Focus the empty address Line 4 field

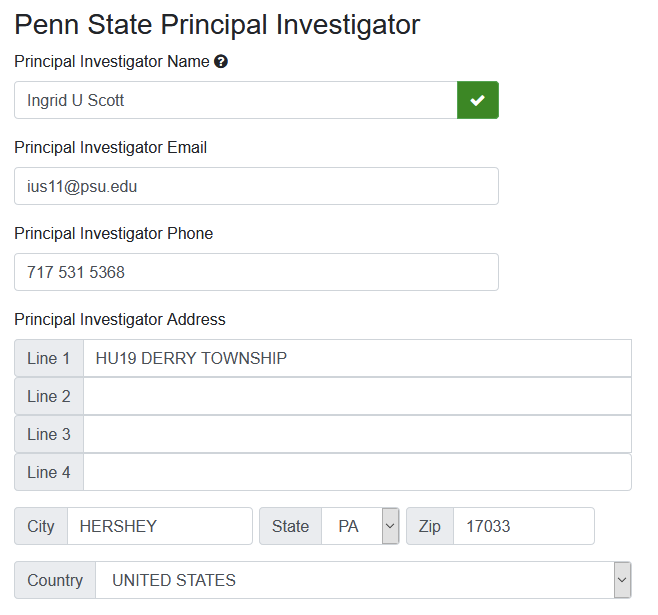coord(358,472)
